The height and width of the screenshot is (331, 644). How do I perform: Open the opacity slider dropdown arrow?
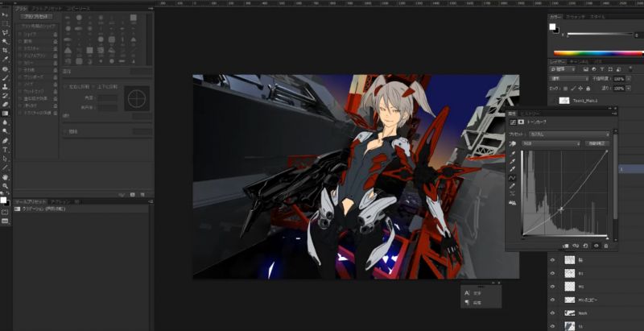[629, 78]
